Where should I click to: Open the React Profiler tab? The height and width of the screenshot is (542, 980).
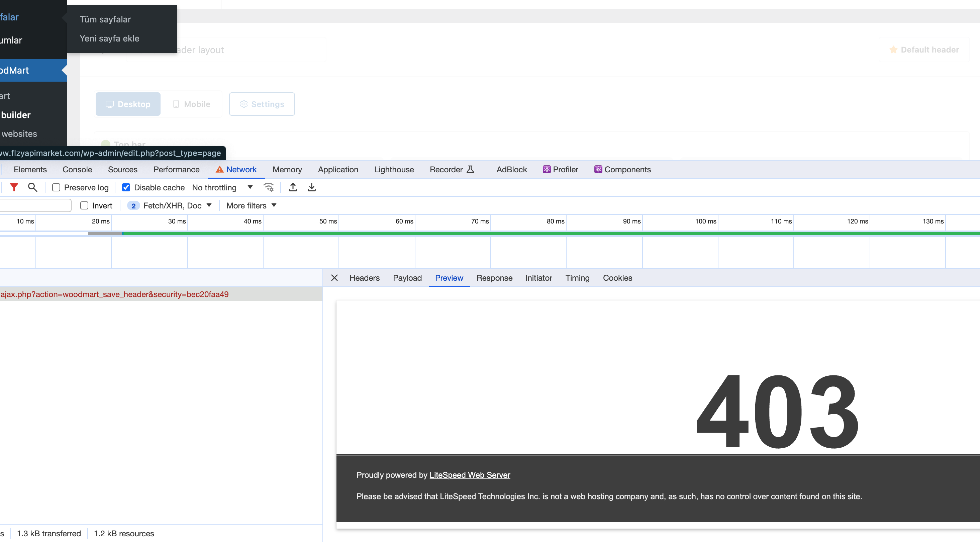(x=560, y=169)
